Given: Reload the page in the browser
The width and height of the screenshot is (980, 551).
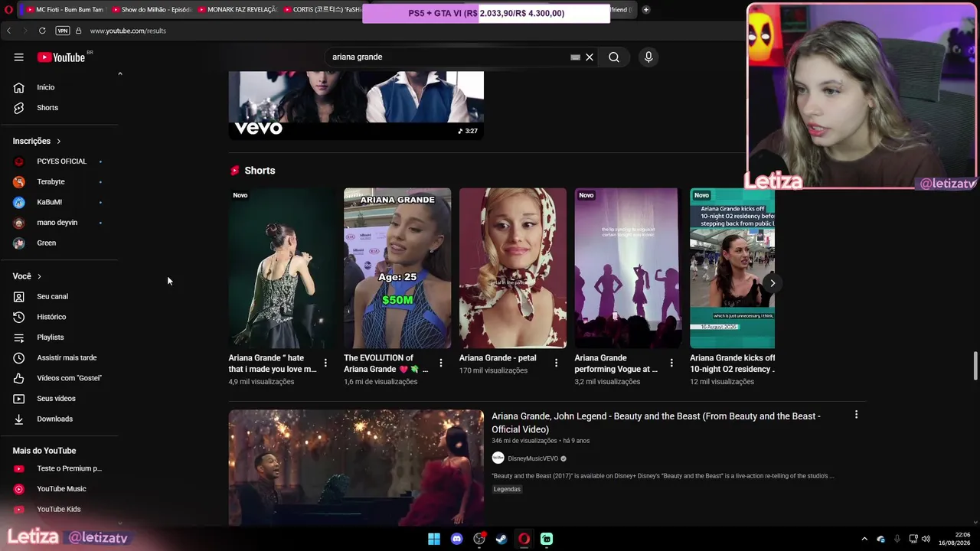Looking at the screenshot, I should pyautogui.click(x=42, y=31).
